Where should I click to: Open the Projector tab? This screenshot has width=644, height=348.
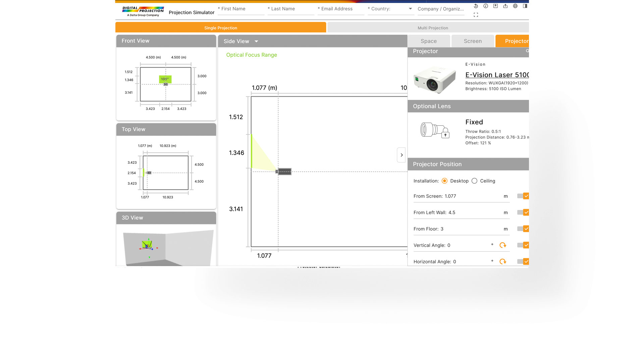click(513, 41)
